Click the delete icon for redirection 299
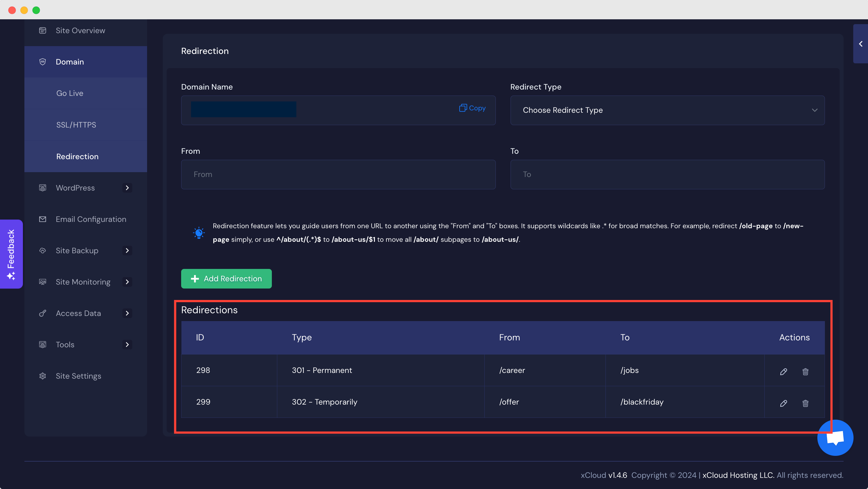The height and width of the screenshot is (489, 868). coord(805,403)
